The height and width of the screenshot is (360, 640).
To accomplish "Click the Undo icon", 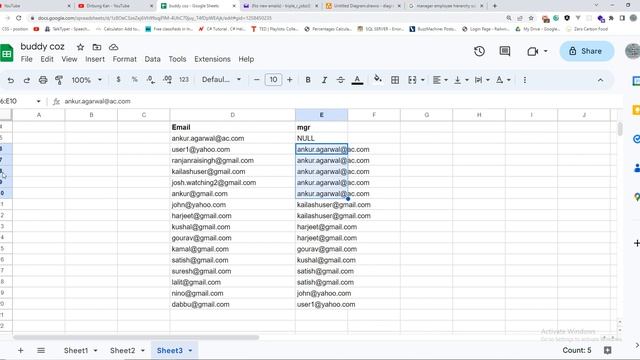I will [x=11, y=80].
